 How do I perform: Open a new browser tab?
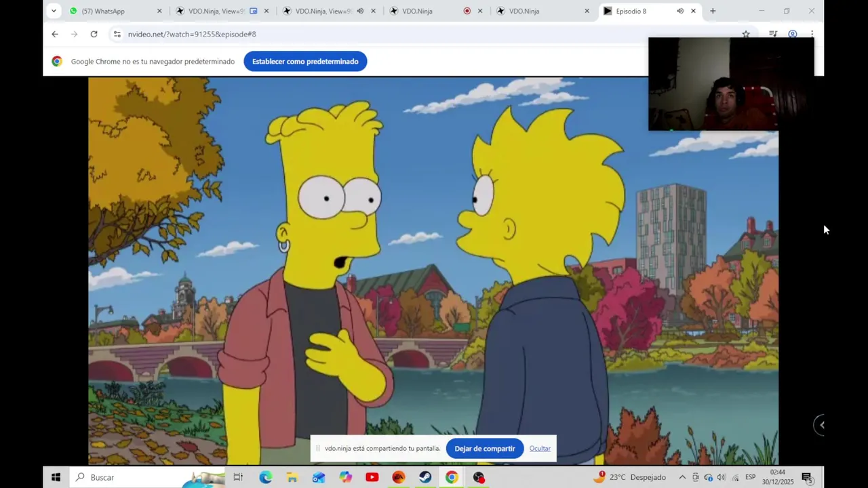coord(713,11)
